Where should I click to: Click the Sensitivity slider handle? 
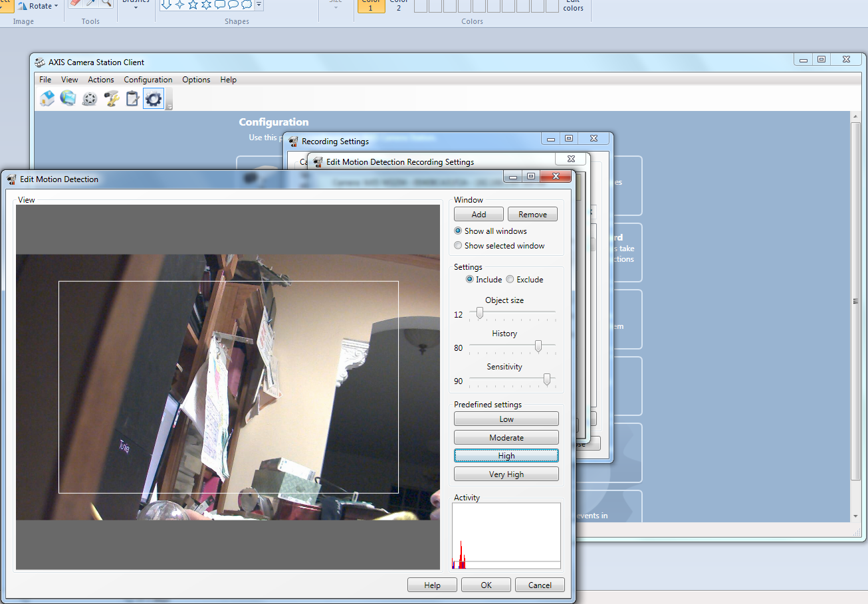[x=546, y=379]
